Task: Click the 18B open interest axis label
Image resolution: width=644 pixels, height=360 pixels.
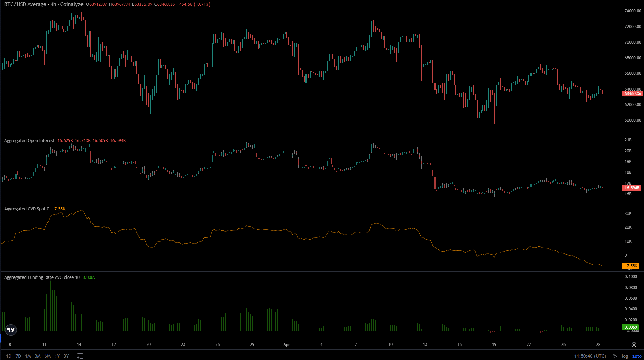Action: (x=628, y=172)
